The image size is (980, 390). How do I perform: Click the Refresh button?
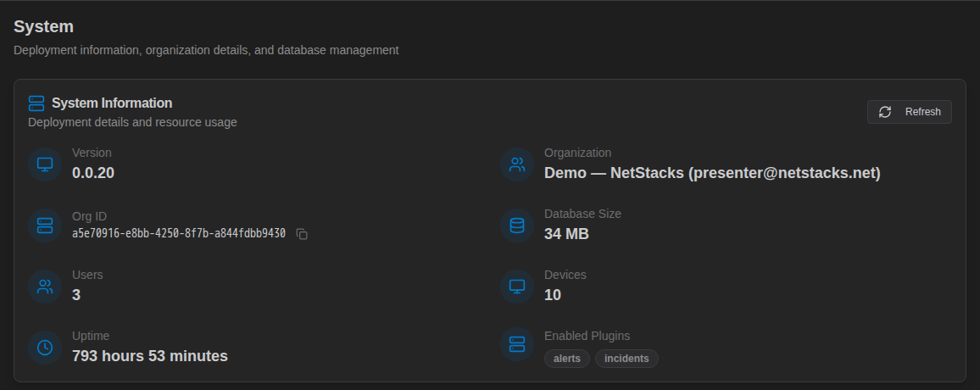tap(909, 112)
